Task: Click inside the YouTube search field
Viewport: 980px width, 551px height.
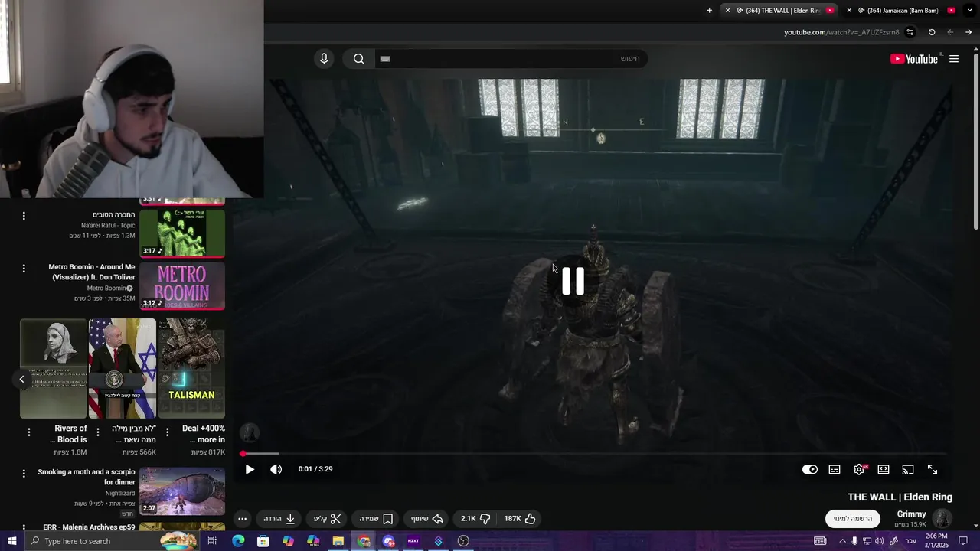Action: pyautogui.click(x=511, y=59)
